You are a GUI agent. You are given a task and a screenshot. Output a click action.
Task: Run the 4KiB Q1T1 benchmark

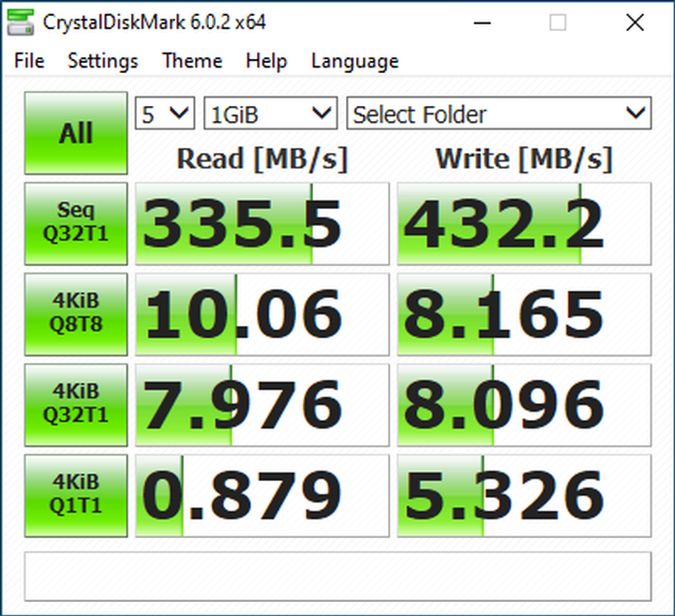click(x=75, y=494)
